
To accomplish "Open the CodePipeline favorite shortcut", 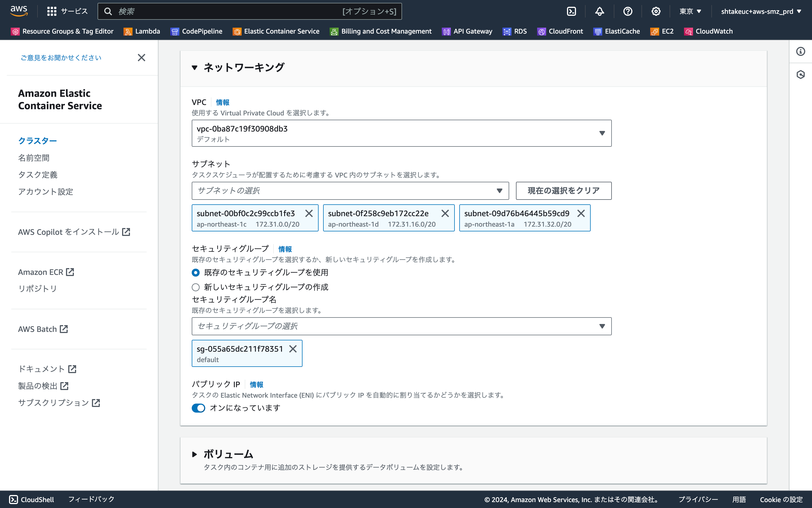I will tap(197, 31).
